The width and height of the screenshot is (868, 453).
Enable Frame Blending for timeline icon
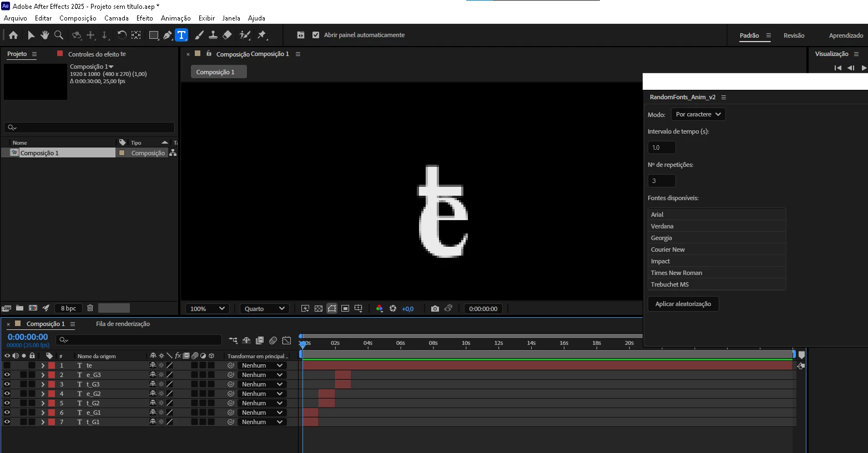click(x=260, y=340)
